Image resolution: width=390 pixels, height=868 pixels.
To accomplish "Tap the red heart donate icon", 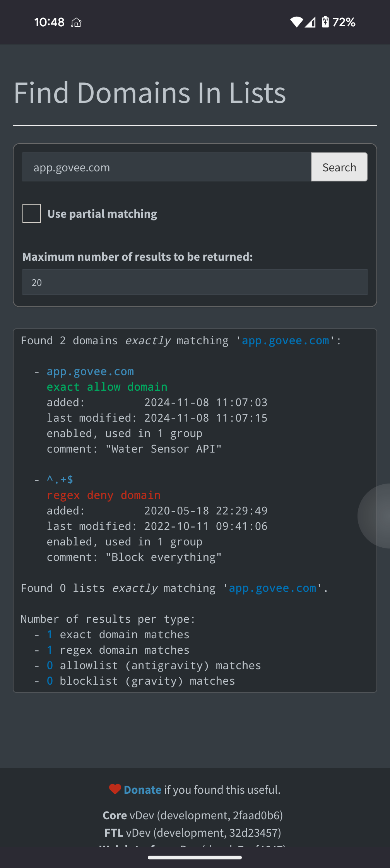I will coord(115,789).
